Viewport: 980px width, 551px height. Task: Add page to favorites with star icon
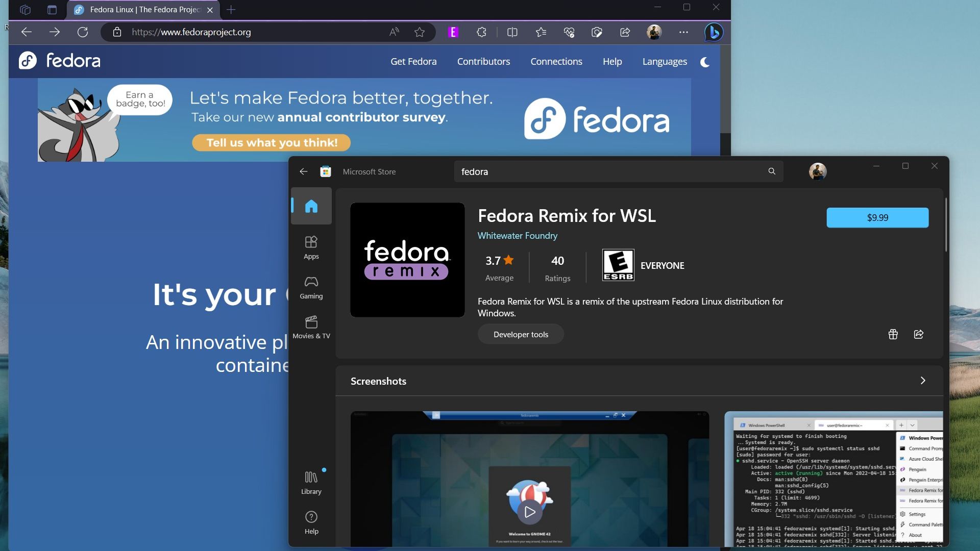[420, 32]
